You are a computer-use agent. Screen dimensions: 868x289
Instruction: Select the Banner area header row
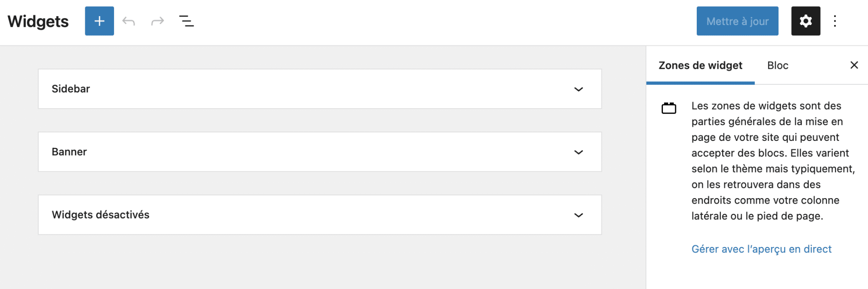point(320,152)
